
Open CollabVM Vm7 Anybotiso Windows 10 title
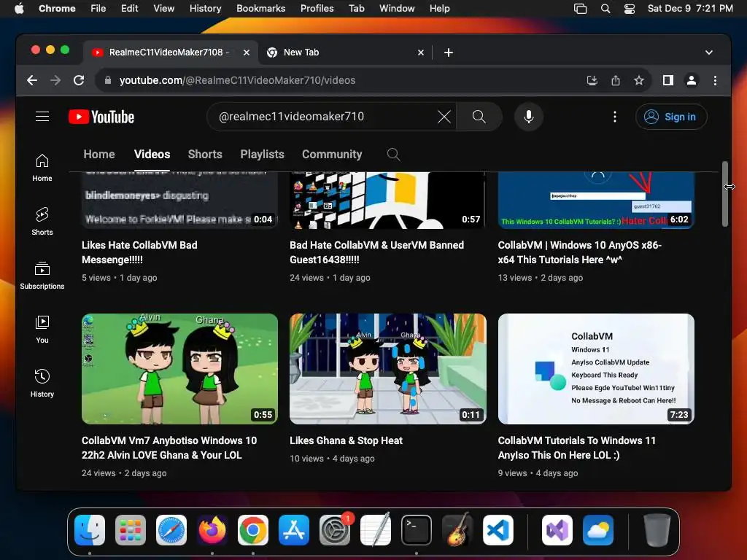[x=169, y=448]
